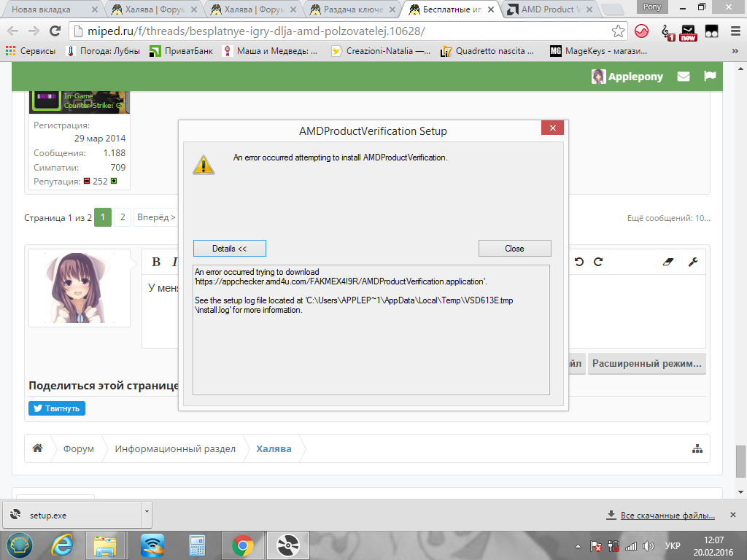Open ПриватБанк bookmark
The height and width of the screenshot is (560, 747).
182,51
